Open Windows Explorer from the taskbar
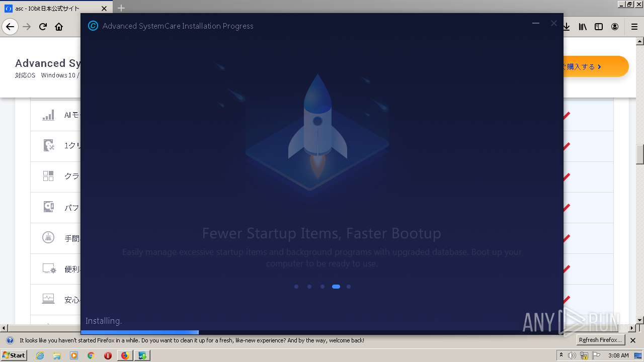This screenshot has height=362, width=644. [x=57, y=355]
